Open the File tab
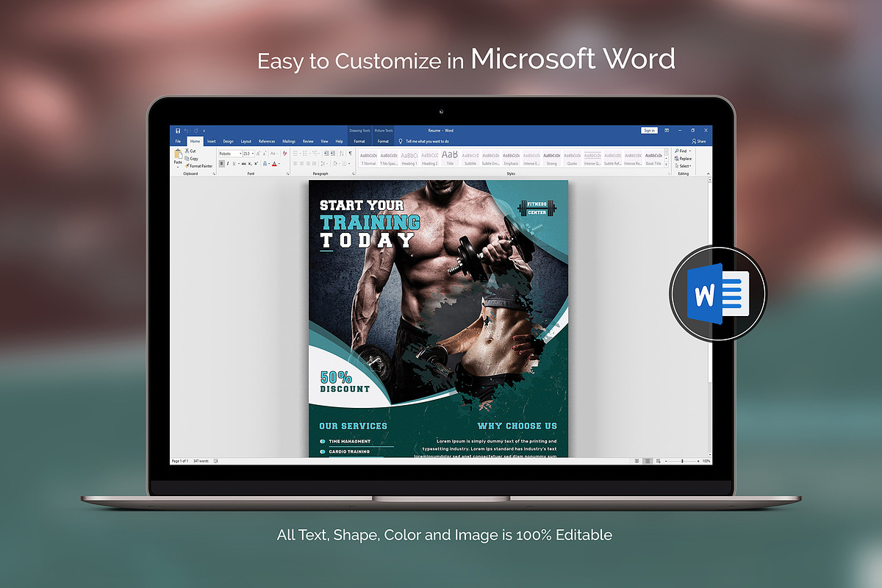The width and height of the screenshot is (882, 588). point(178,141)
